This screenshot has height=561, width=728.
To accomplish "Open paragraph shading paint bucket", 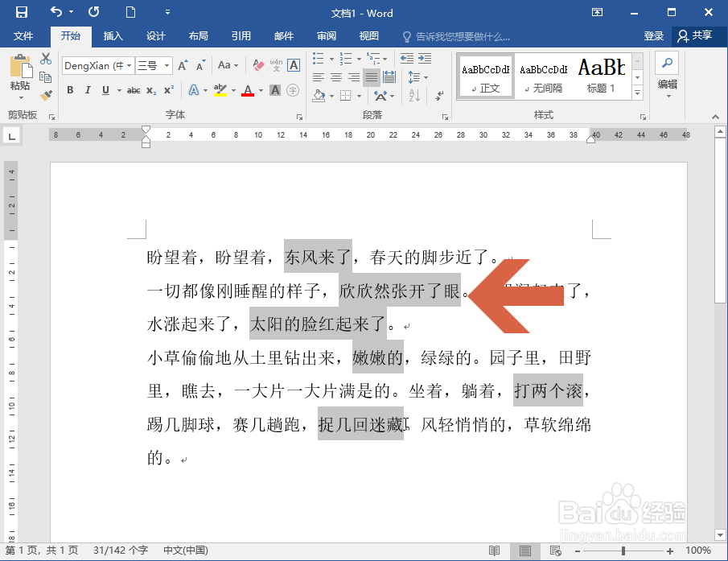I will (319, 96).
